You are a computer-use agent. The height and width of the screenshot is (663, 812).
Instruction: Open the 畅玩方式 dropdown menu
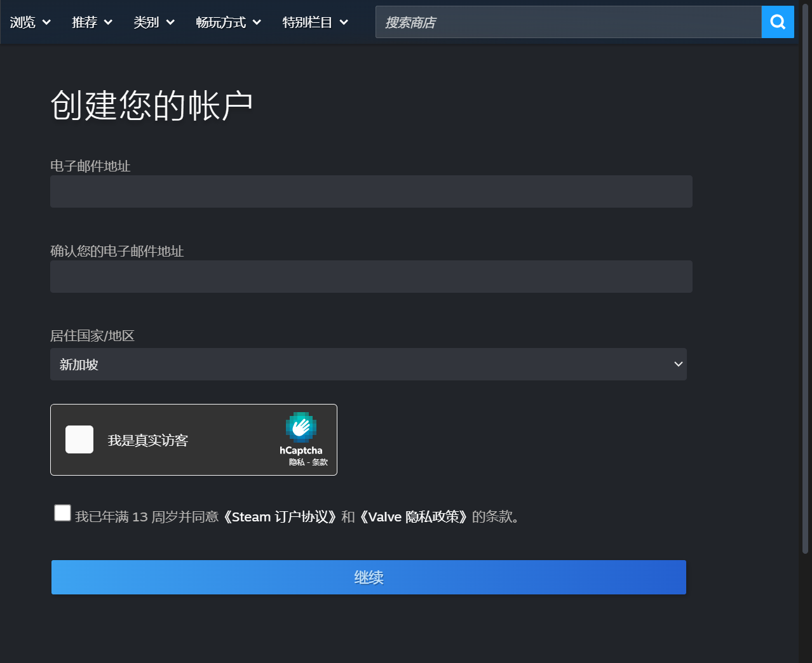tap(229, 22)
